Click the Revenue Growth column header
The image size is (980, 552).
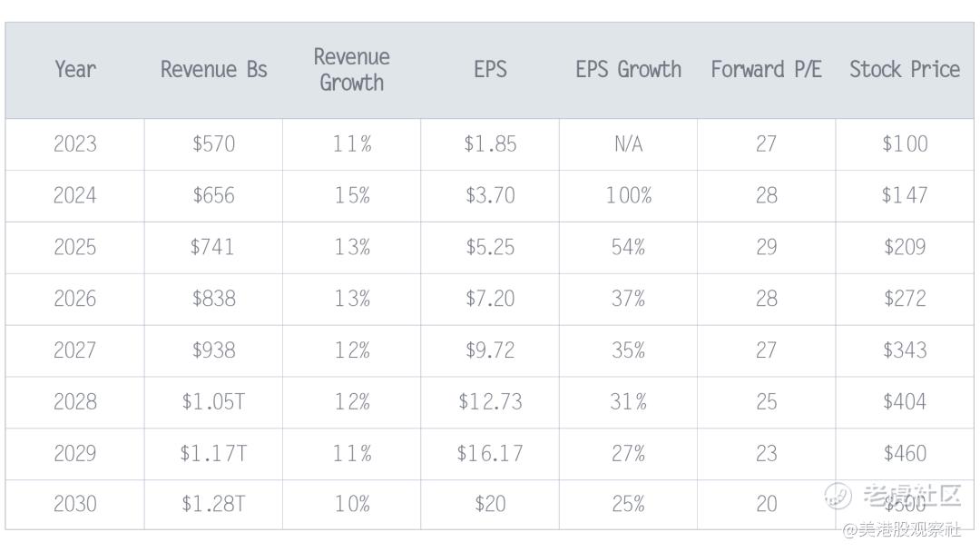click(x=352, y=70)
